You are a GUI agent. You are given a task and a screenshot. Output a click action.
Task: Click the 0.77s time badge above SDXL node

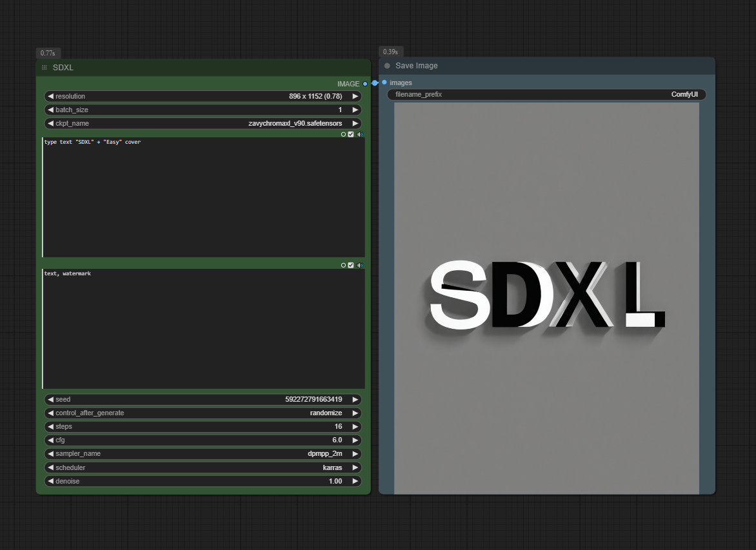48,53
